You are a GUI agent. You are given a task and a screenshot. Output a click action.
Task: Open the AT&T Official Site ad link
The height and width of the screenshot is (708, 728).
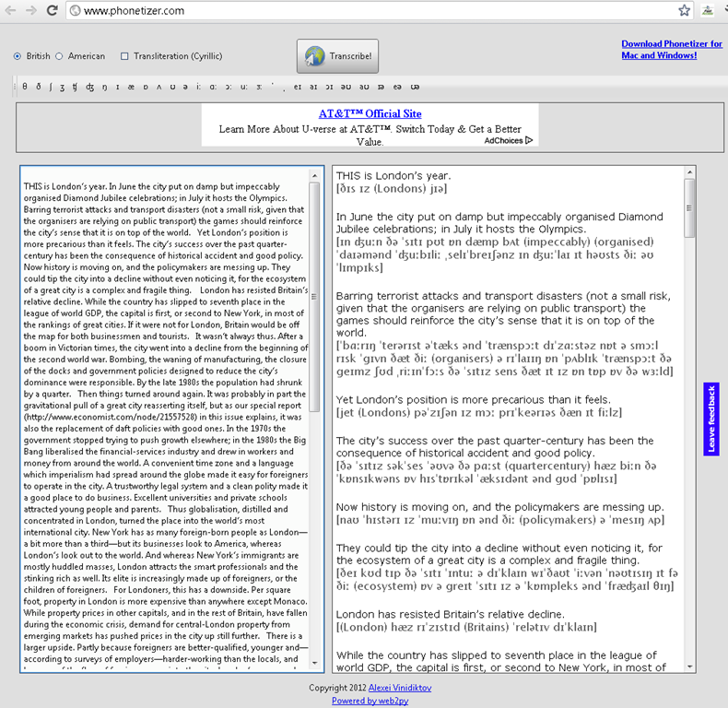pyautogui.click(x=370, y=114)
